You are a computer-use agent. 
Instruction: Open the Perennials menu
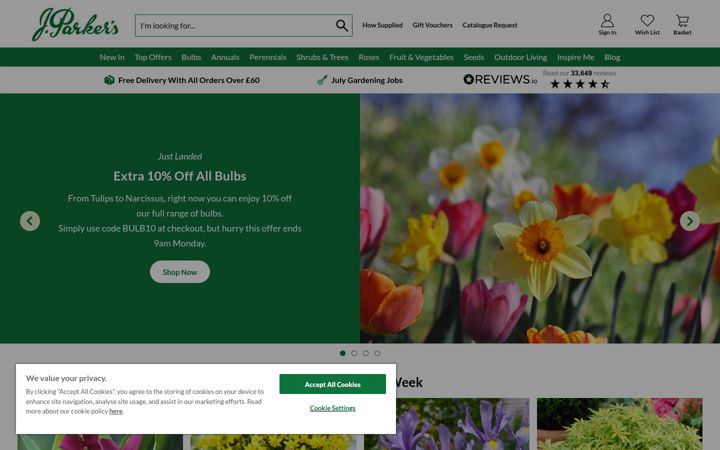268,57
